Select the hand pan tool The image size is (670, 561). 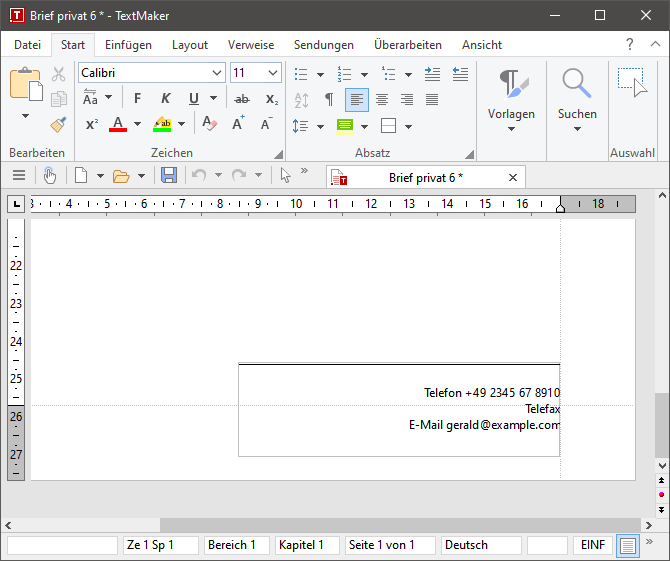[49, 176]
